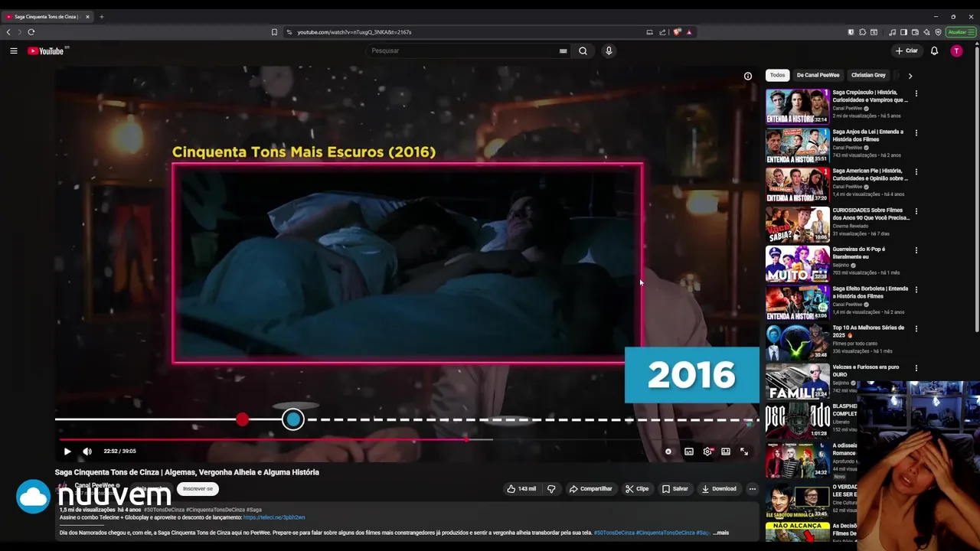Mute the video volume
980x551 pixels.
point(87,452)
